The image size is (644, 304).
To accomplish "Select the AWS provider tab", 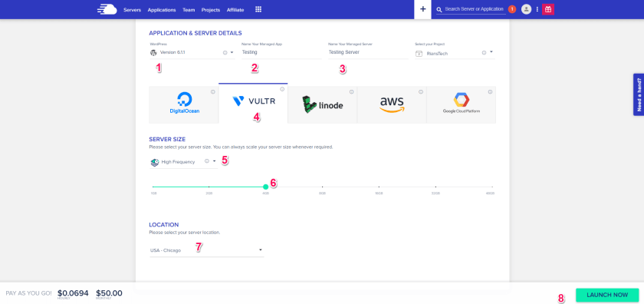I will (392, 105).
